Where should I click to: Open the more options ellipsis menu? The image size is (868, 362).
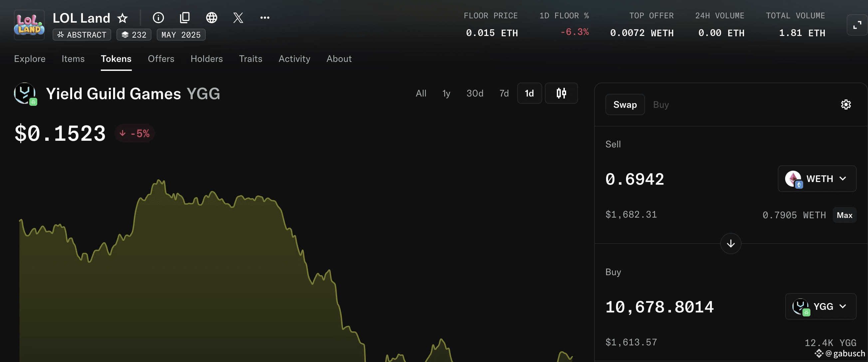(x=265, y=18)
